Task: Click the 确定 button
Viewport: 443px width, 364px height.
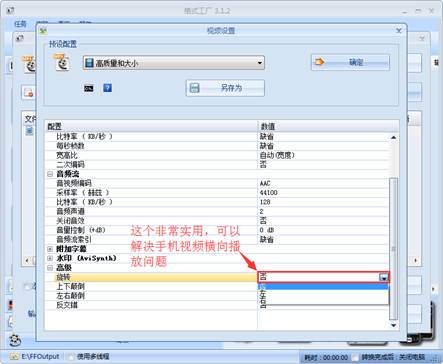Action: tap(350, 62)
